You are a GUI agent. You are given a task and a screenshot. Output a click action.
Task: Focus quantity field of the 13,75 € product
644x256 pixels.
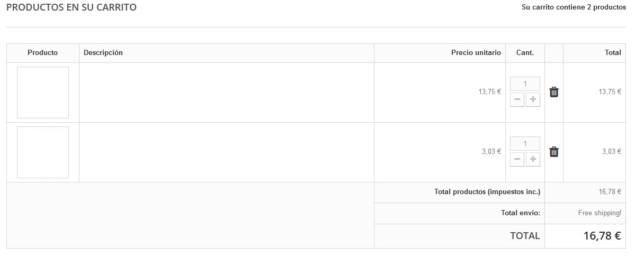pos(525,84)
